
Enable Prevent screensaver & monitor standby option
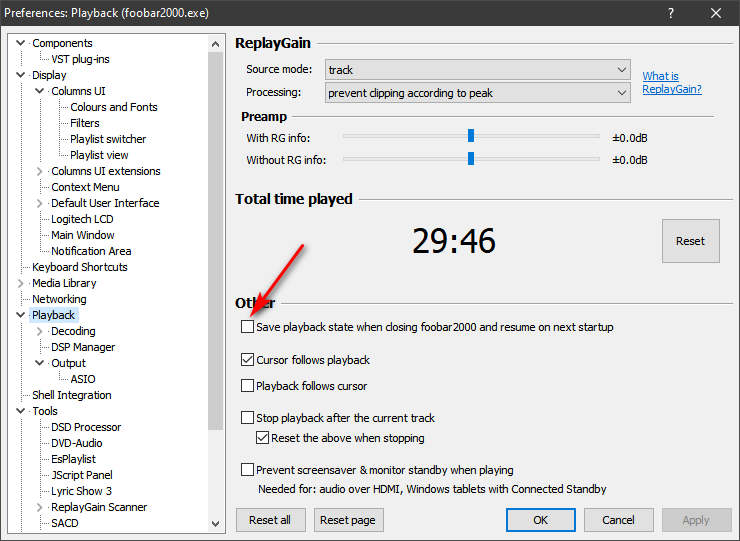(x=248, y=470)
